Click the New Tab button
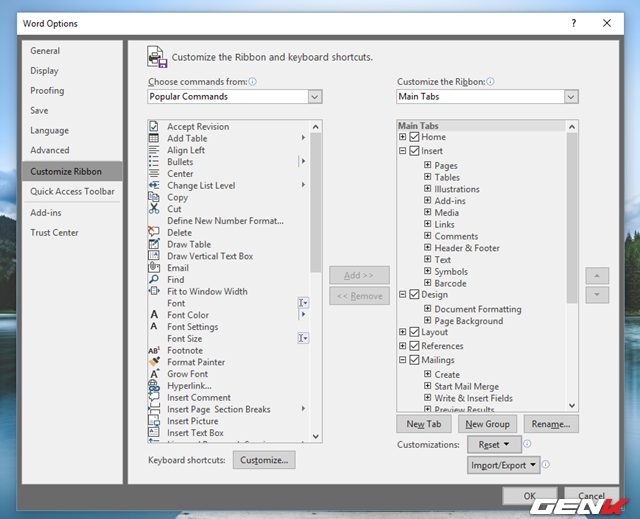The image size is (640, 519). coord(424,424)
